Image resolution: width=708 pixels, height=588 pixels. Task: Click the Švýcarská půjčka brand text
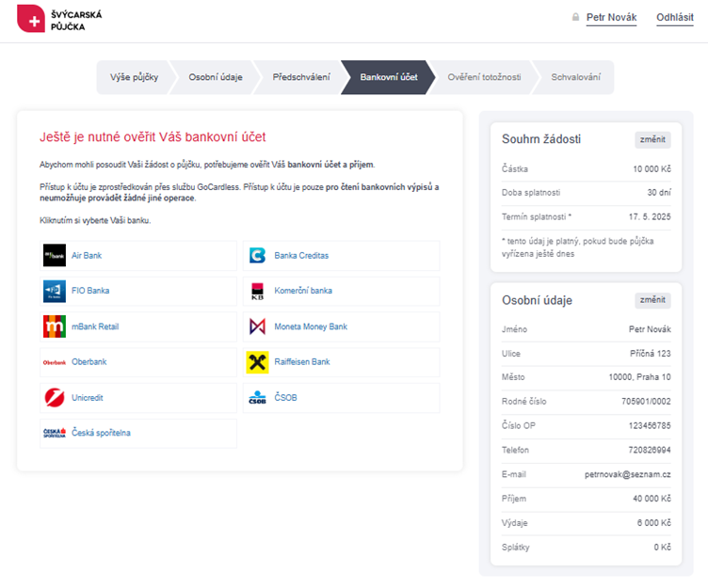76,21
